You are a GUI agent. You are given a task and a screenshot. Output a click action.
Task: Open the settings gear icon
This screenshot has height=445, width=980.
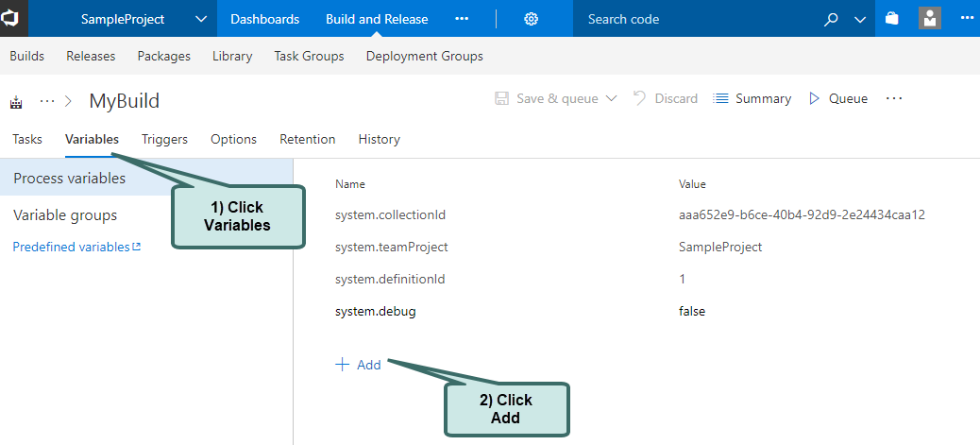[x=532, y=19]
